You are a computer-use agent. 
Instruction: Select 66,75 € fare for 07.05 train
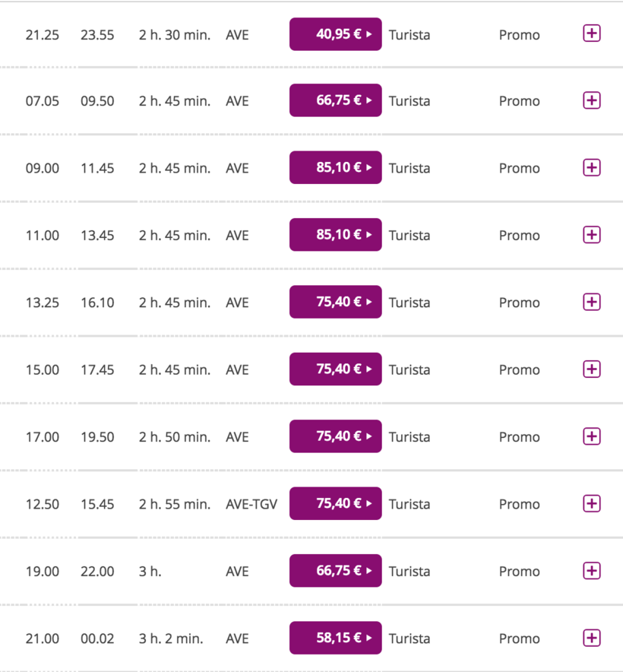[x=335, y=100]
